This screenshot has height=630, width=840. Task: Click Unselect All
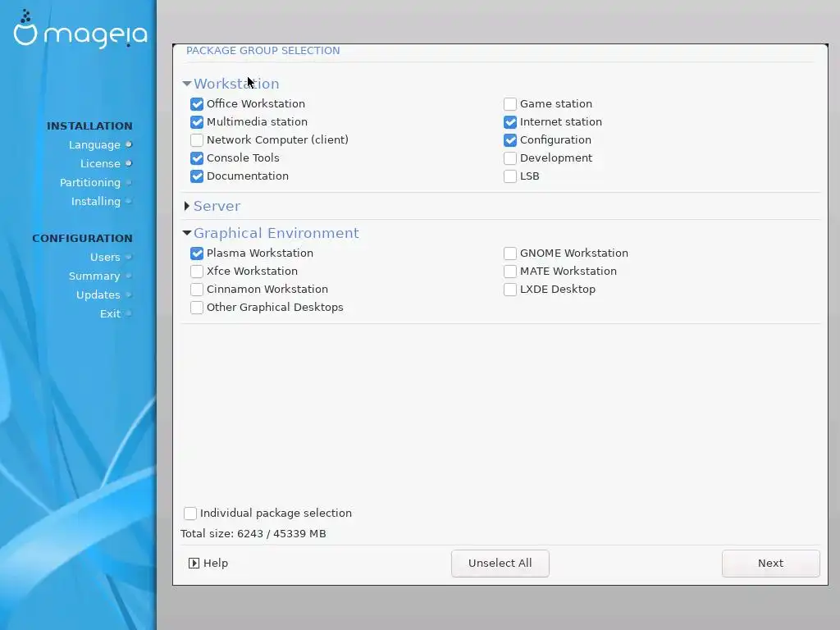pyautogui.click(x=500, y=563)
